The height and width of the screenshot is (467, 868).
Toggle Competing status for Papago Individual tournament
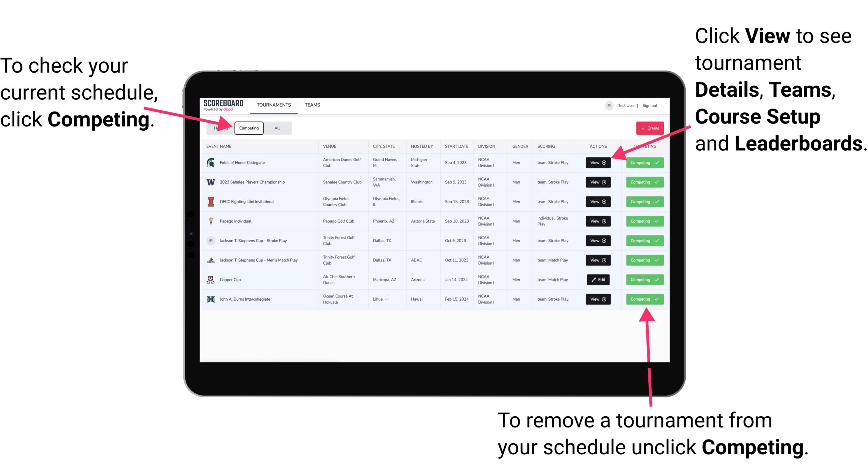(x=643, y=221)
